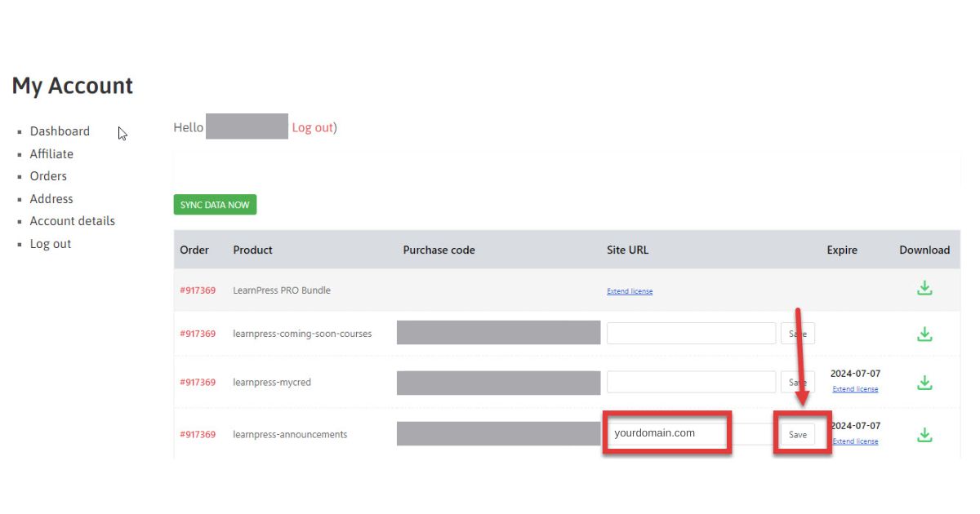
Task: Click the learnpress-announcements product name
Action: (x=290, y=435)
